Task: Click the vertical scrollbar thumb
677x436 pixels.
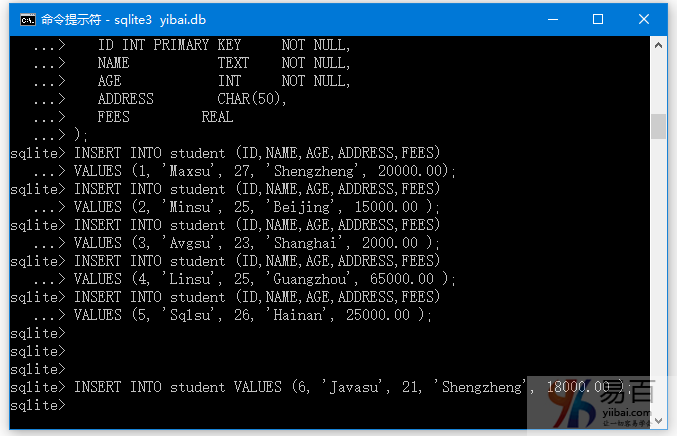Action: pos(658,127)
